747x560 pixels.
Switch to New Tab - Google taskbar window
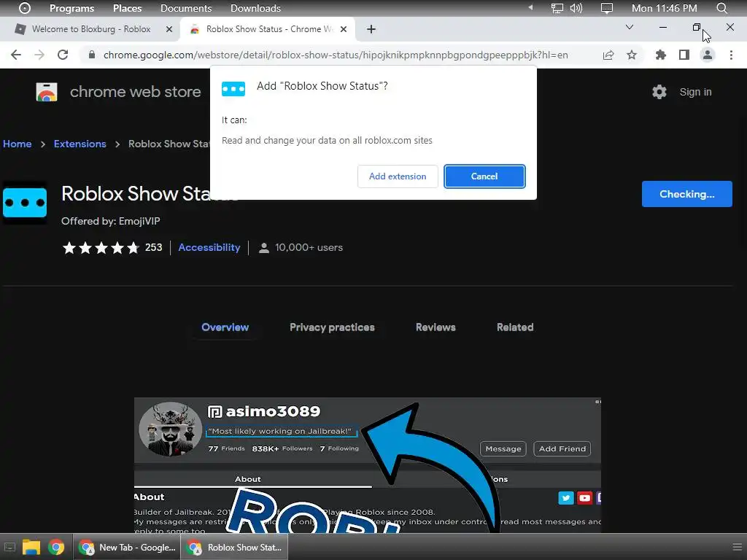[127, 547]
